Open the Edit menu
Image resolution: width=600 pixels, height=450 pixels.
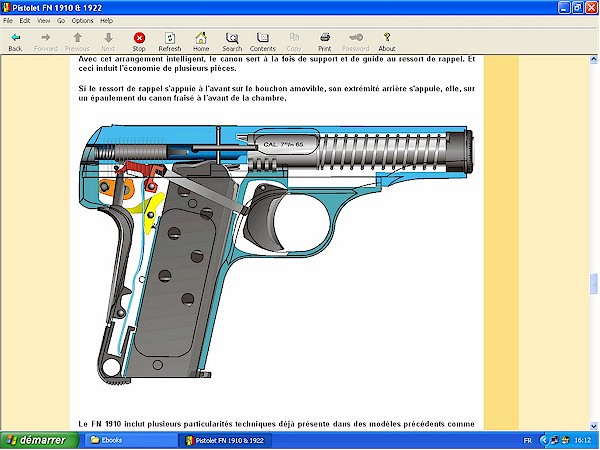coord(26,20)
